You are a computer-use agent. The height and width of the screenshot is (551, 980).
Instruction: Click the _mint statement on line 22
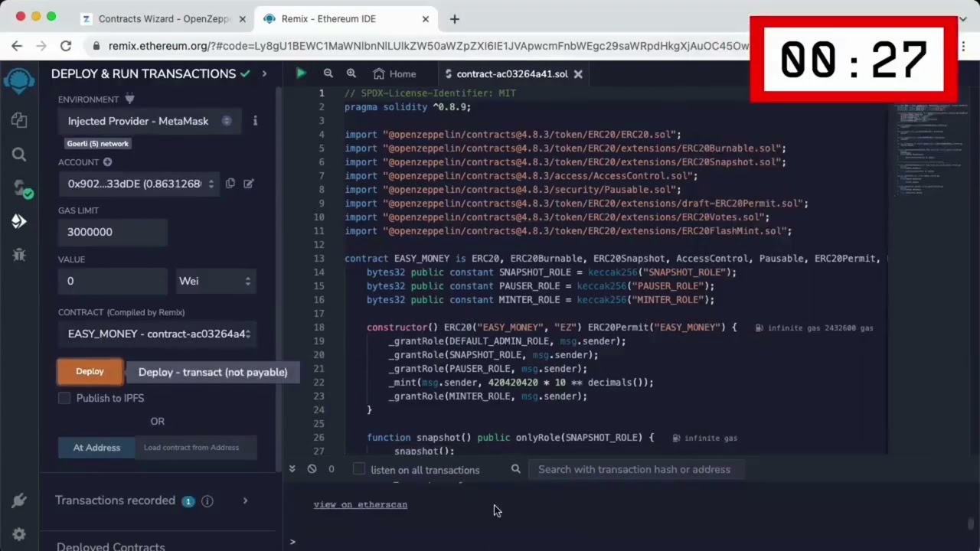tap(521, 383)
